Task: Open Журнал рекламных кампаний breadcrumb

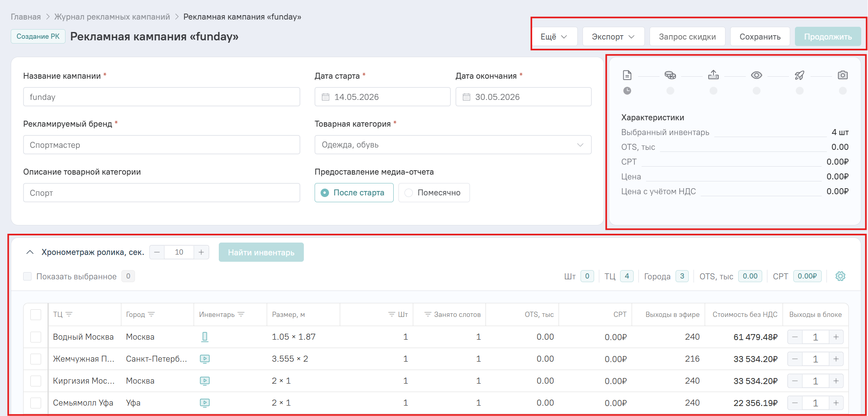Action: click(x=112, y=17)
